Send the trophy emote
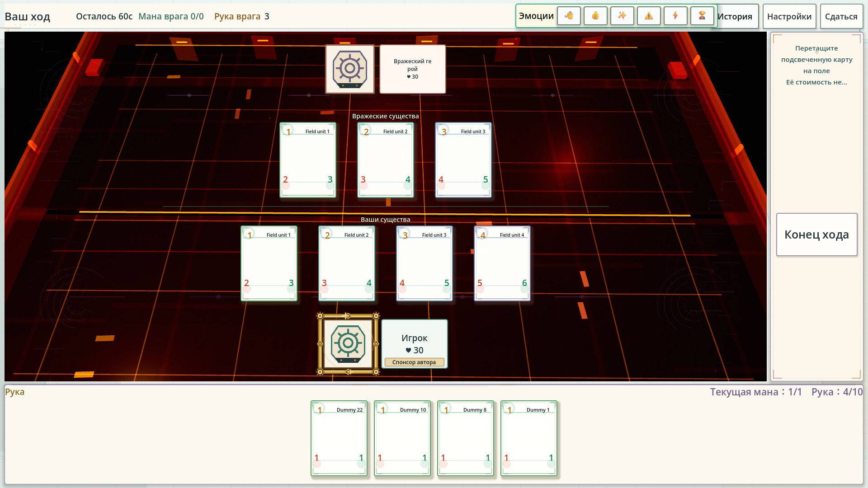Image resolution: width=868 pixels, height=488 pixels. (x=702, y=16)
